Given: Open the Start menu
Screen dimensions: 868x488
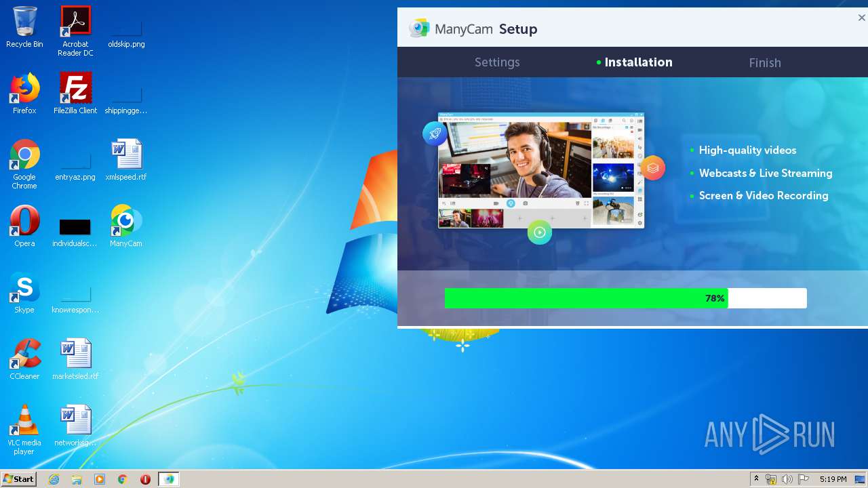Looking at the screenshot, I should (18, 479).
